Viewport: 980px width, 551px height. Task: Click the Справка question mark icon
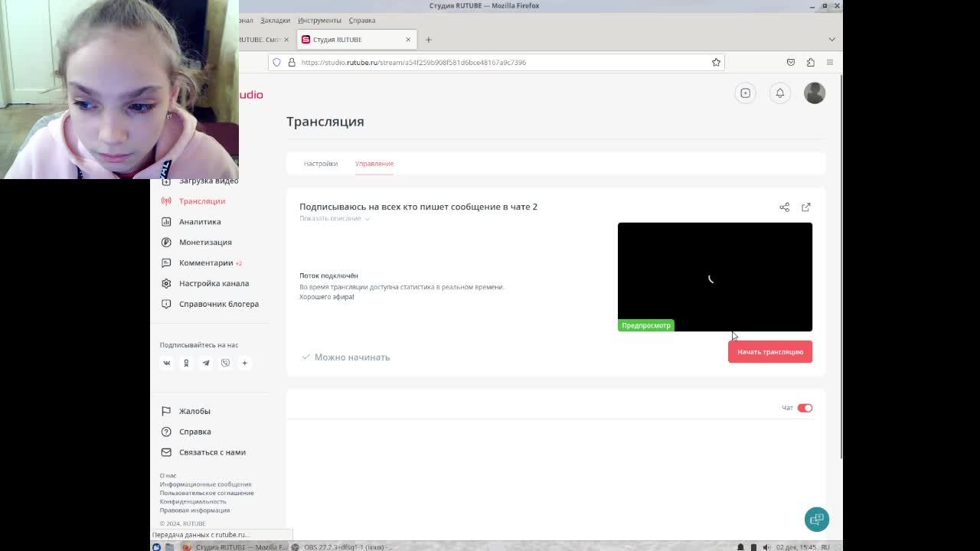click(166, 432)
